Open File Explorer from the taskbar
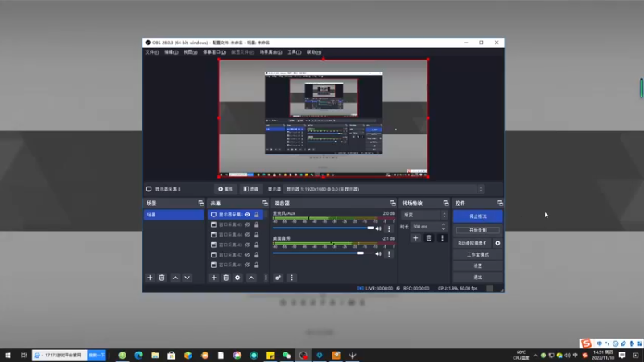 tap(155, 355)
